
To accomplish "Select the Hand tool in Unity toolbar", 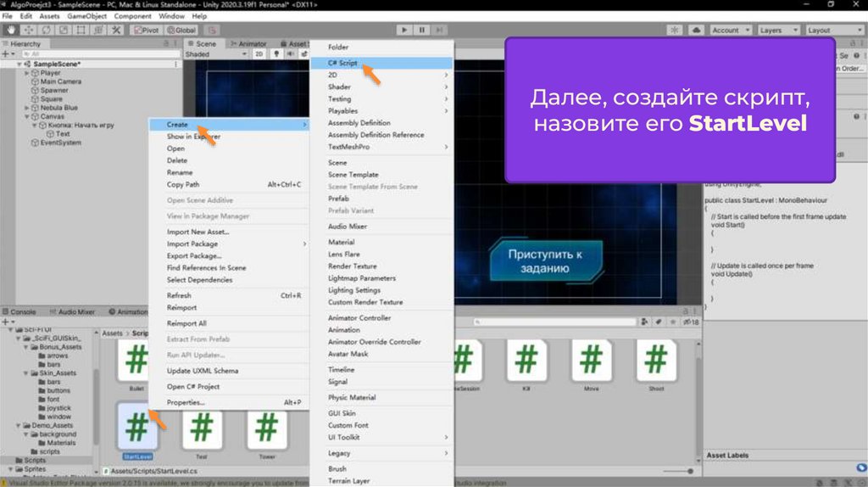I will click(x=10, y=30).
